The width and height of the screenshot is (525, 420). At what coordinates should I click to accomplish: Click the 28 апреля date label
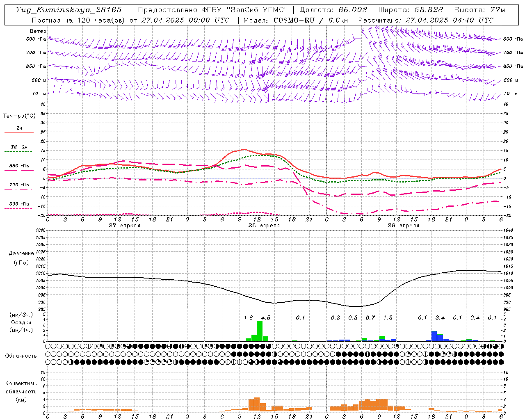click(264, 226)
